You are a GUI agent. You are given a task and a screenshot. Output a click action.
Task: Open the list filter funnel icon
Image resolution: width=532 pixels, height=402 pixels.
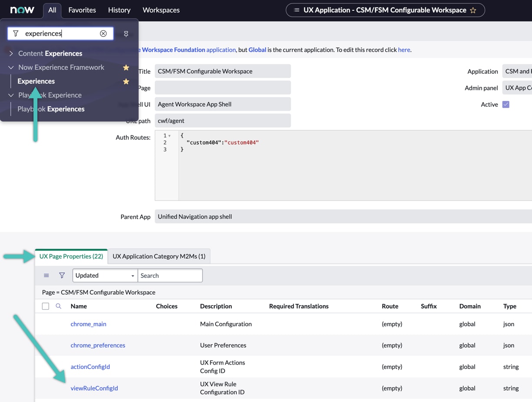[62, 275]
